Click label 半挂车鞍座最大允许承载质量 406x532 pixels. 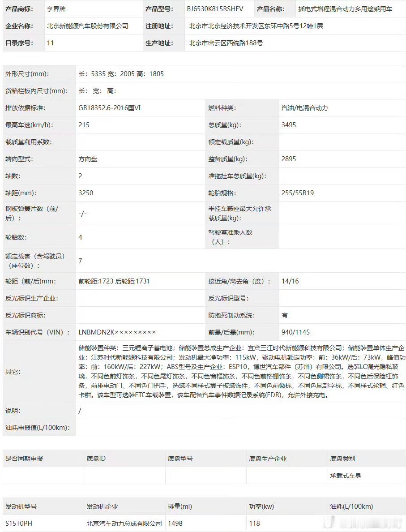[x=240, y=214]
